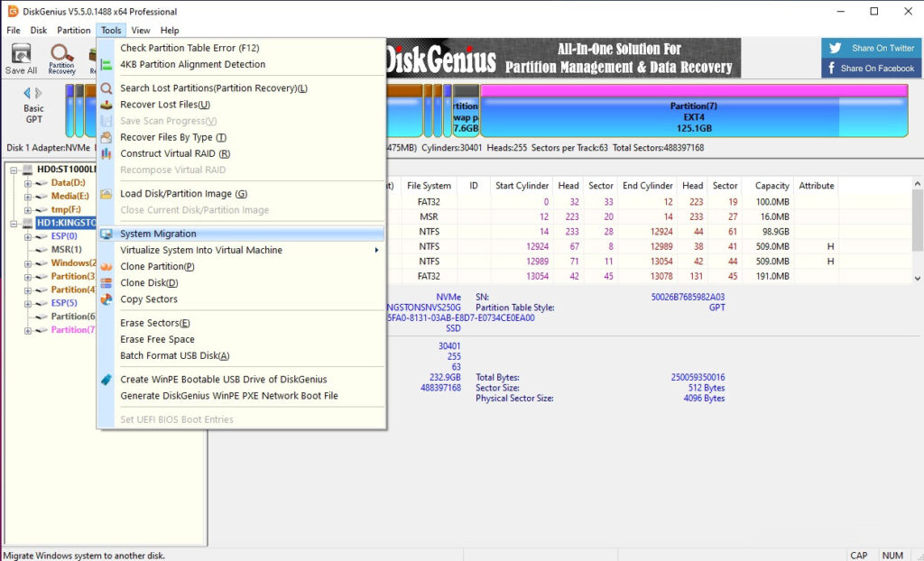Screen dimensions: 924x561
Task: Click the Share On Facebook button
Action: (x=869, y=66)
